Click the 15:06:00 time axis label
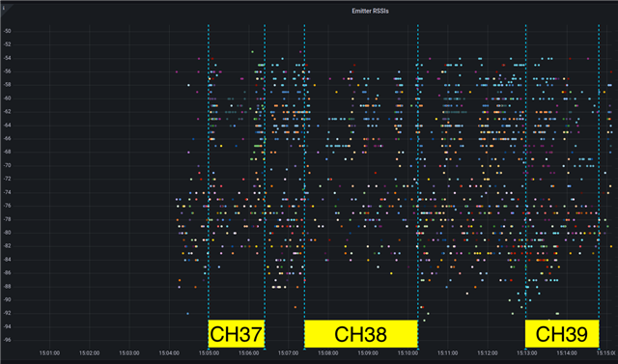This screenshot has width=618, height=364. pos(249,353)
